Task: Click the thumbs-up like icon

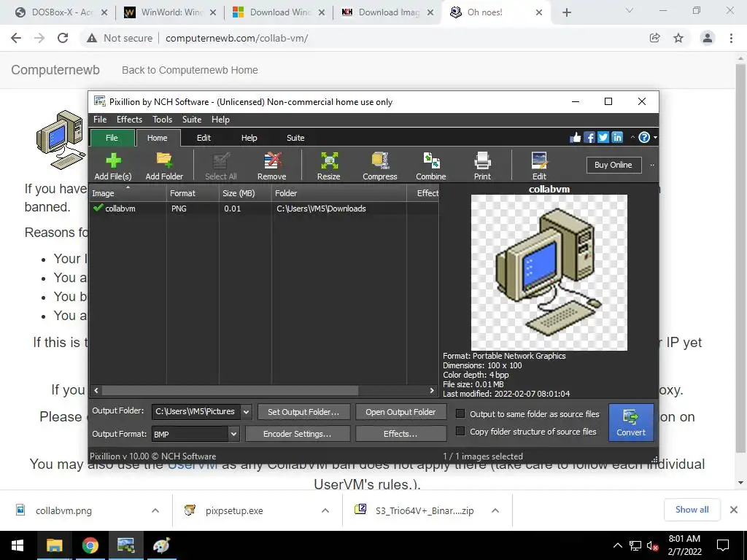Action: click(576, 138)
